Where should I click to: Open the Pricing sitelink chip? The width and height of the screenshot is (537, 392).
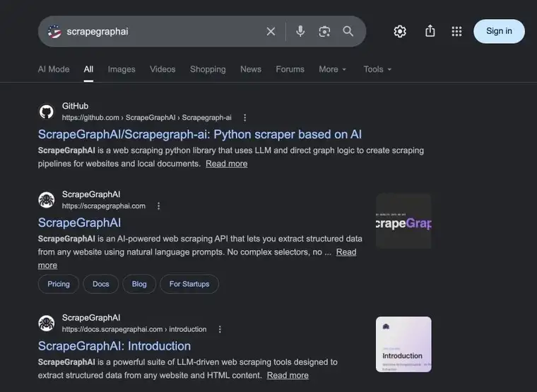pos(59,284)
